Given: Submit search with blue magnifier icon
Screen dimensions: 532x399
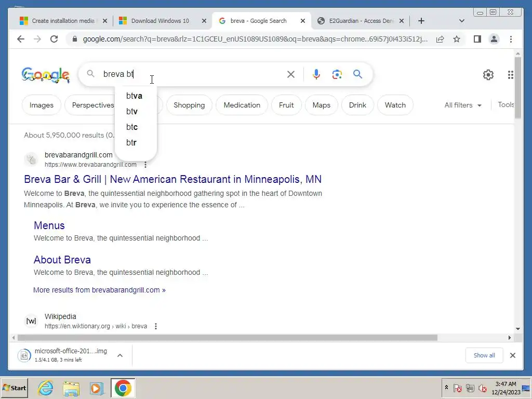Looking at the screenshot, I should (x=357, y=74).
